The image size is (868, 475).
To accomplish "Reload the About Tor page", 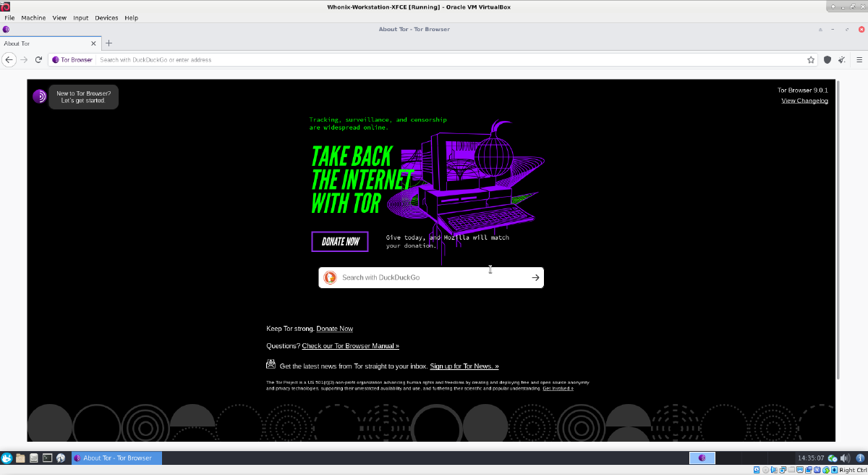I will pyautogui.click(x=38, y=59).
